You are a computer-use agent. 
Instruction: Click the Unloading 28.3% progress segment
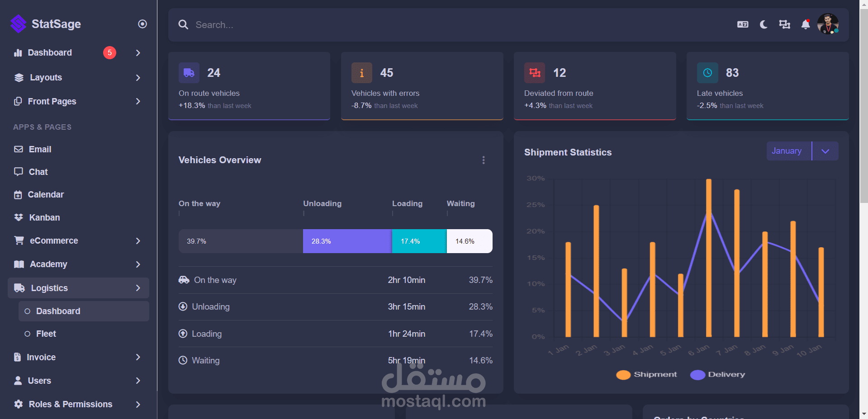coord(347,241)
